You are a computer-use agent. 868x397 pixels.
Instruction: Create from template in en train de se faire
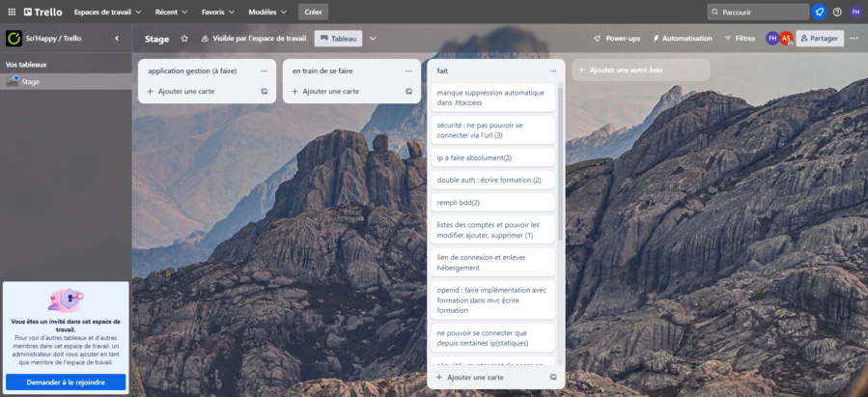point(408,92)
